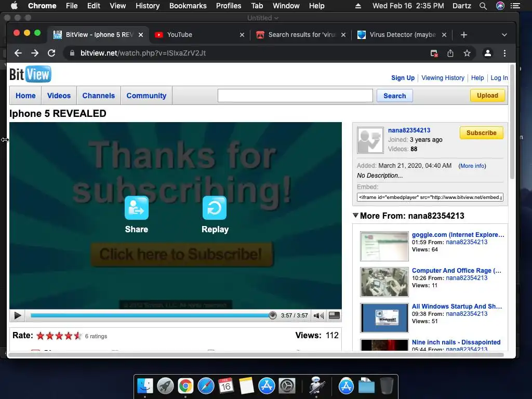
Task: Open the share icon in address bar
Action: point(450,54)
